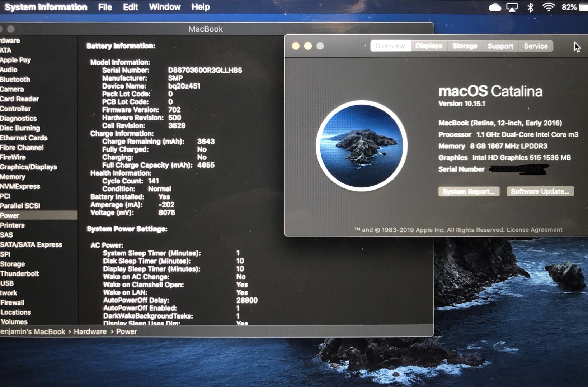Screen dimensions: 588x387
Task: Select Thunderbolt in the sidebar
Action: [x=19, y=273]
